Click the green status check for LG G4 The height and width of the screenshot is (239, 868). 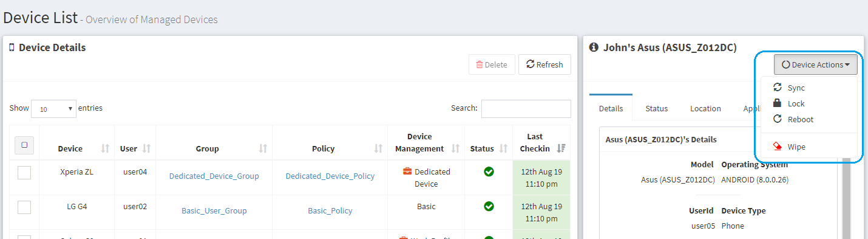[x=489, y=207]
